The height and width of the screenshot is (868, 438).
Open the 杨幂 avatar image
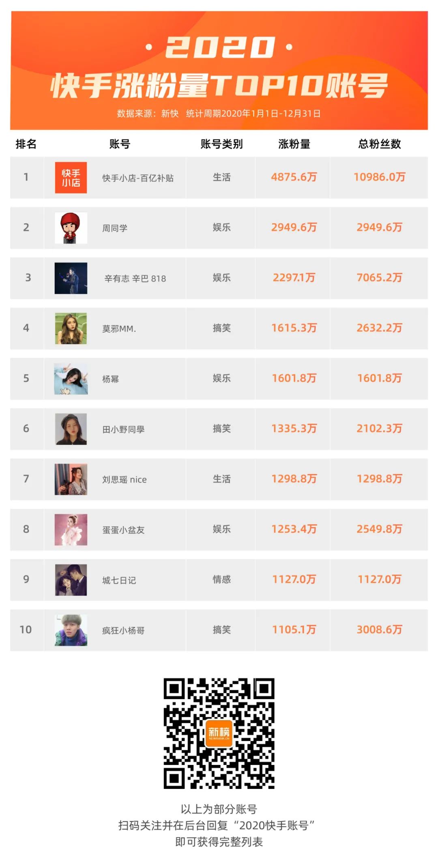point(71,379)
